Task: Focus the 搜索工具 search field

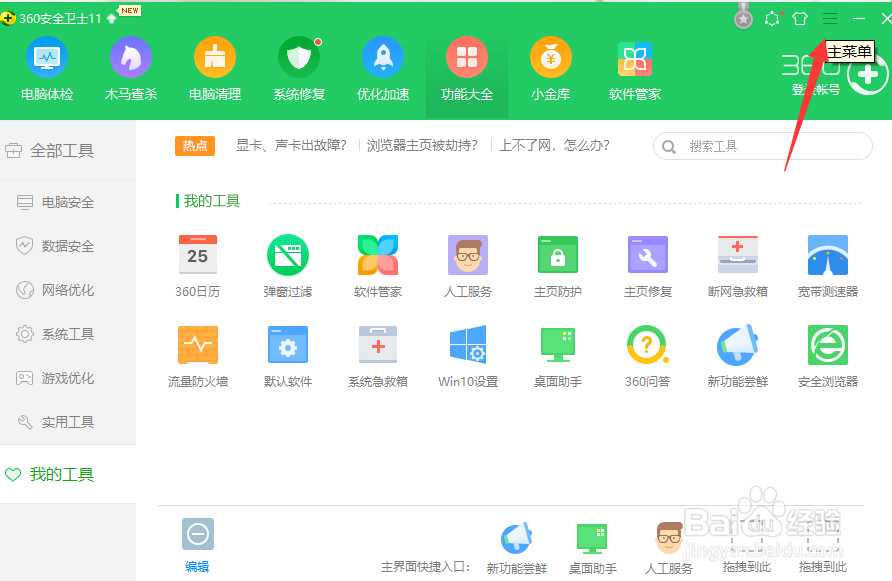Action: point(762,146)
